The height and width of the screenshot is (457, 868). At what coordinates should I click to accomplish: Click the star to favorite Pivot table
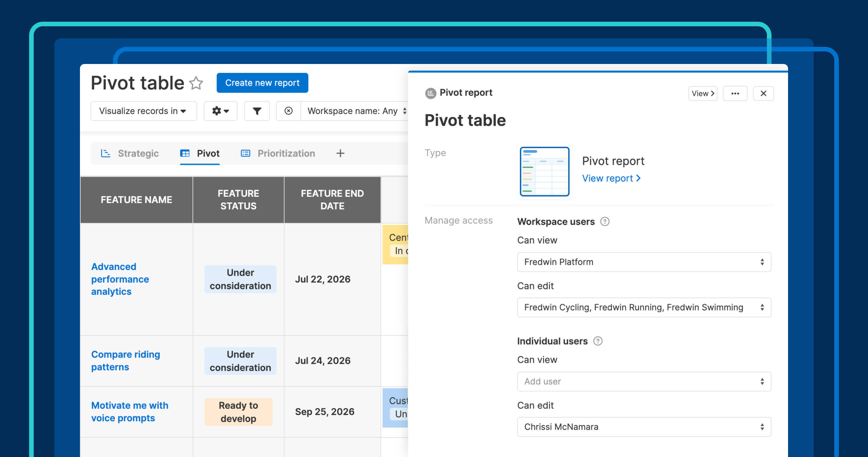(196, 83)
